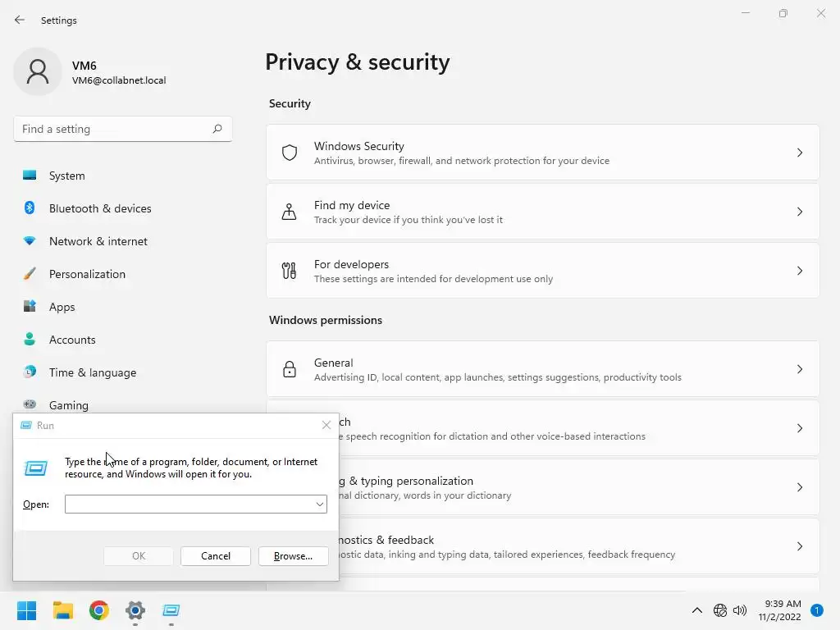Click the back arrow in Settings
Viewport: 840px width, 630px height.
pos(20,20)
